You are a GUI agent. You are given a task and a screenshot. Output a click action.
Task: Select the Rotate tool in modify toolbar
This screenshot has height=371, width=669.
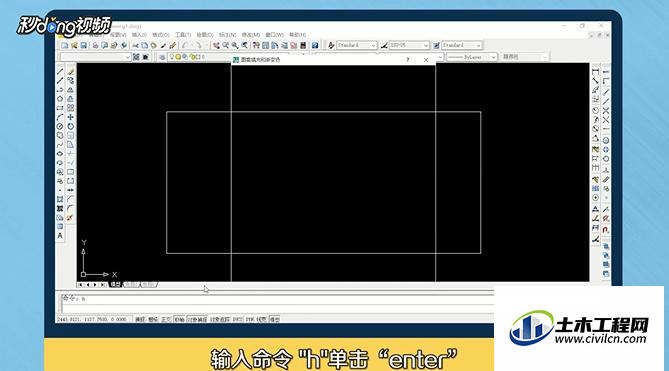[70, 127]
